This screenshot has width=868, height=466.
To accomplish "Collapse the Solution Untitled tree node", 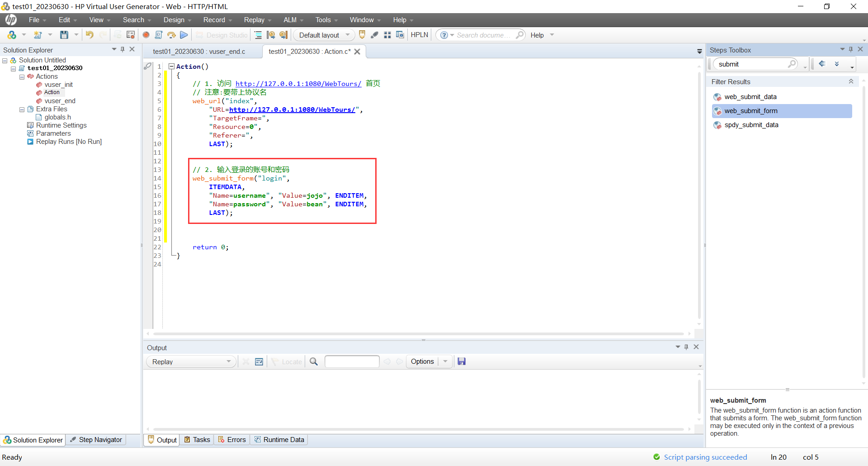I will [5, 61].
